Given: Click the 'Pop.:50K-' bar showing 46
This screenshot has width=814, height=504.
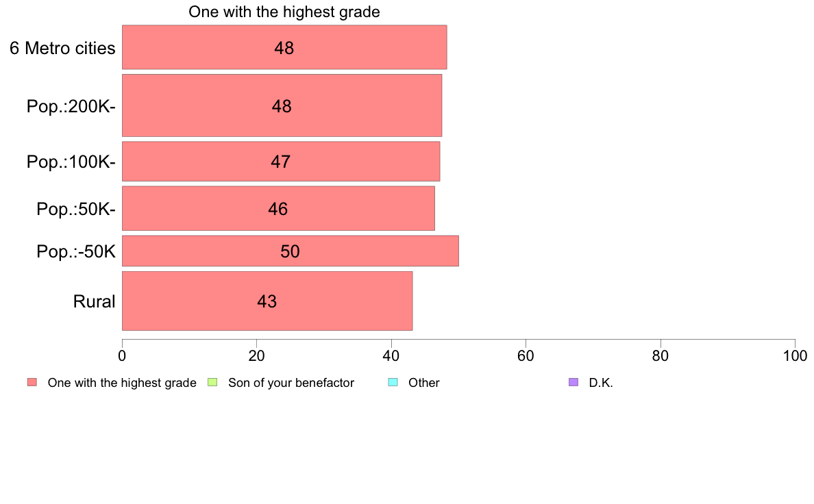Looking at the screenshot, I should 277,208.
